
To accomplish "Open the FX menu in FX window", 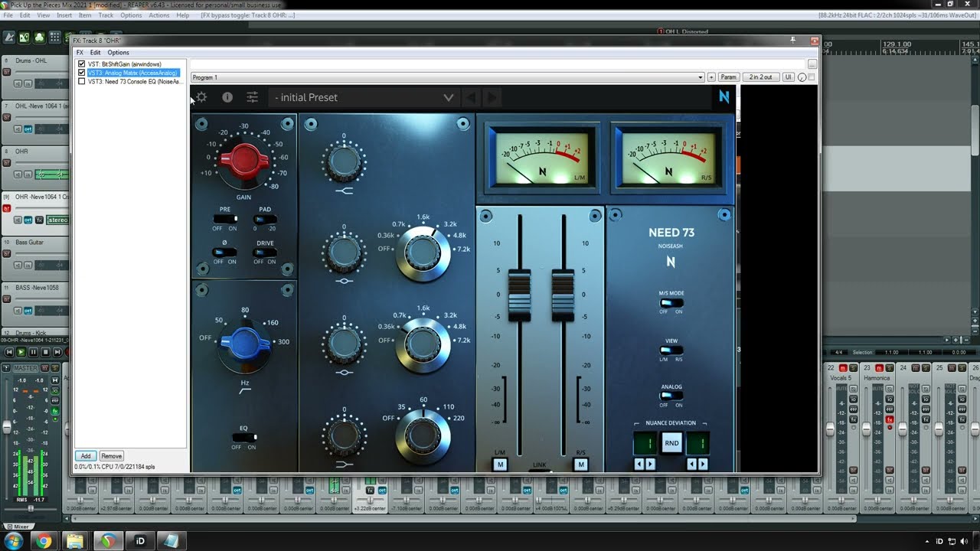I will (x=80, y=53).
